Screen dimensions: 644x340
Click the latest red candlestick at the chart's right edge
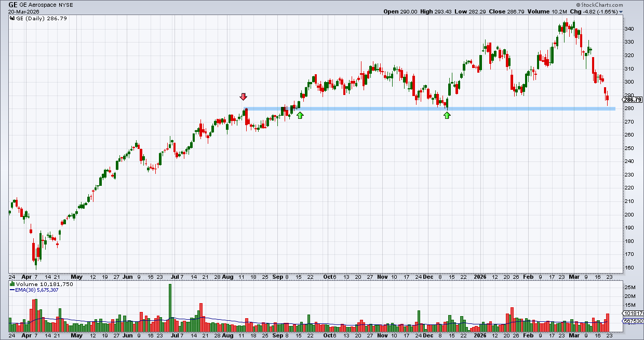(x=608, y=99)
